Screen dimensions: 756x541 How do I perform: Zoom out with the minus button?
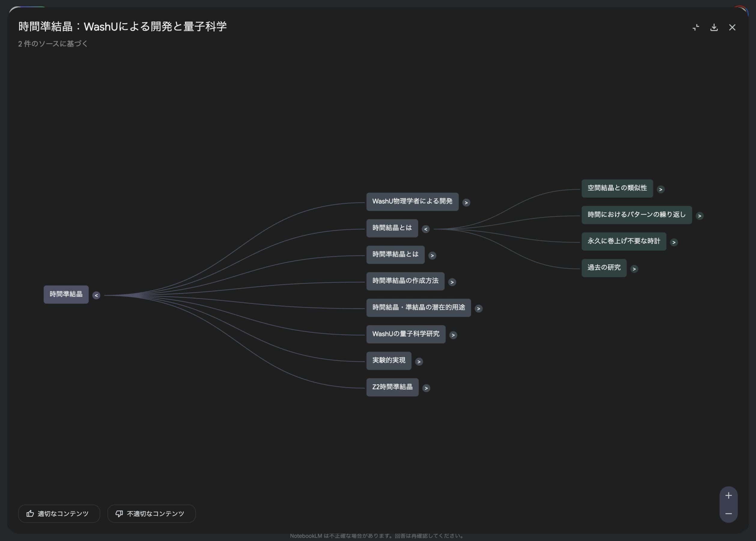click(x=728, y=514)
